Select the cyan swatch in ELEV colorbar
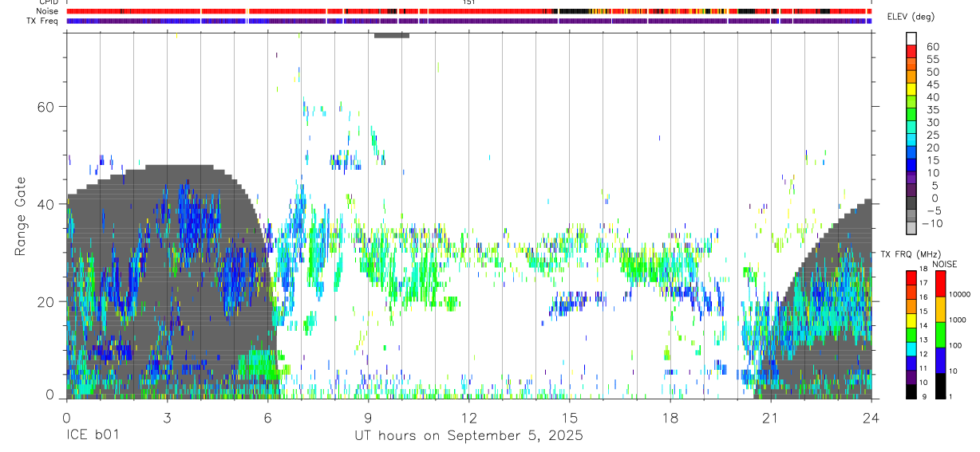The height and width of the screenshot is (452, 980). (x=911, y=140)
